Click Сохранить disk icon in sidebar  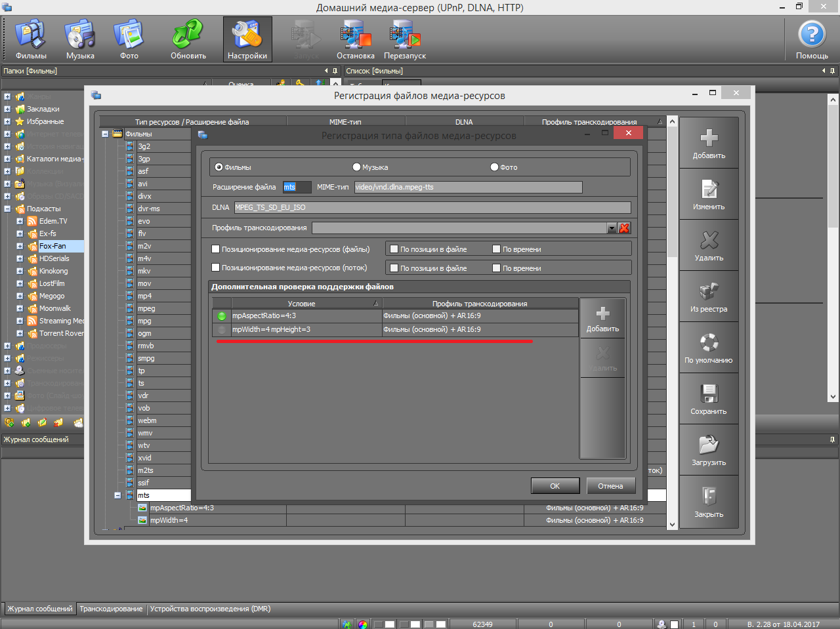(x=709, y=398)
